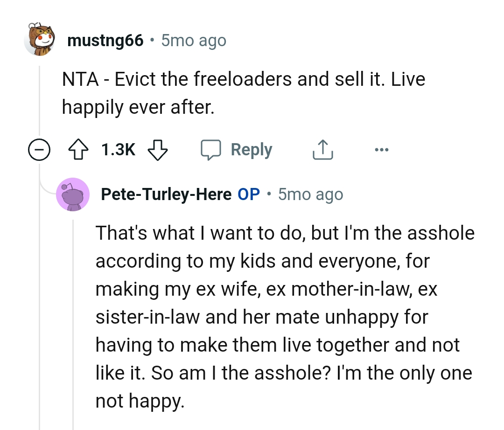The width and height of the screenshot is (504, 430).
Task: Select the 1.3K vote count
Action: pos(118,149)
